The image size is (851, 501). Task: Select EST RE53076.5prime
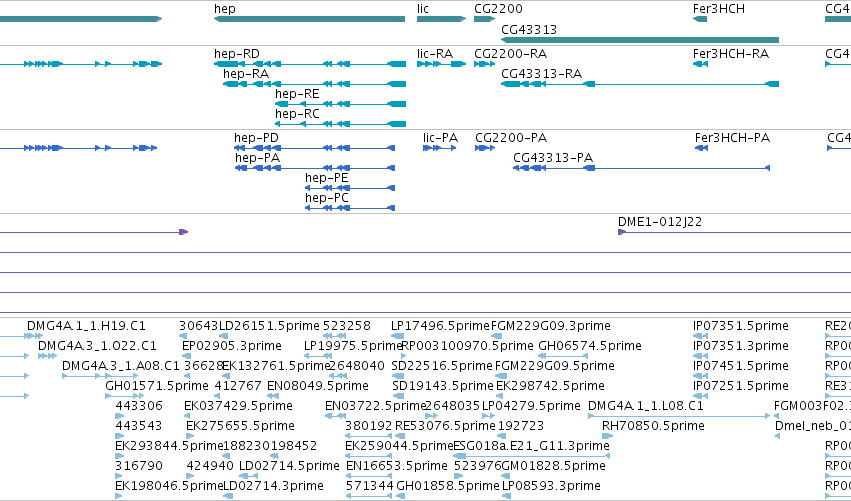pyautogui.click(x=399, y=436)
